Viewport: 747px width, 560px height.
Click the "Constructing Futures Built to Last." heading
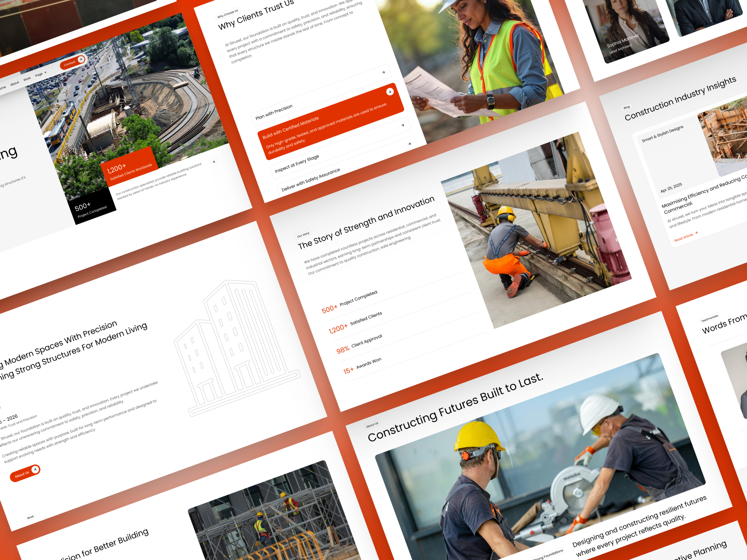coord(456,407)
